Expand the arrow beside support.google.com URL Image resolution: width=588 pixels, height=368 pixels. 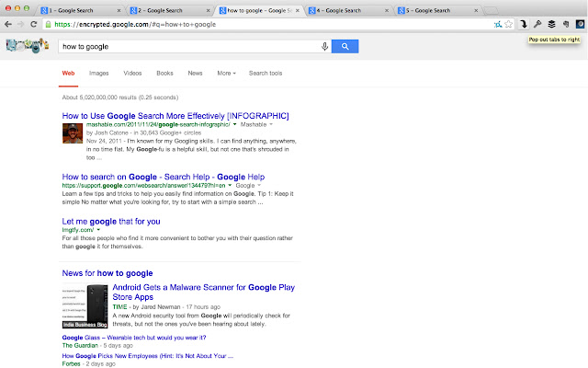click(230, 186)
